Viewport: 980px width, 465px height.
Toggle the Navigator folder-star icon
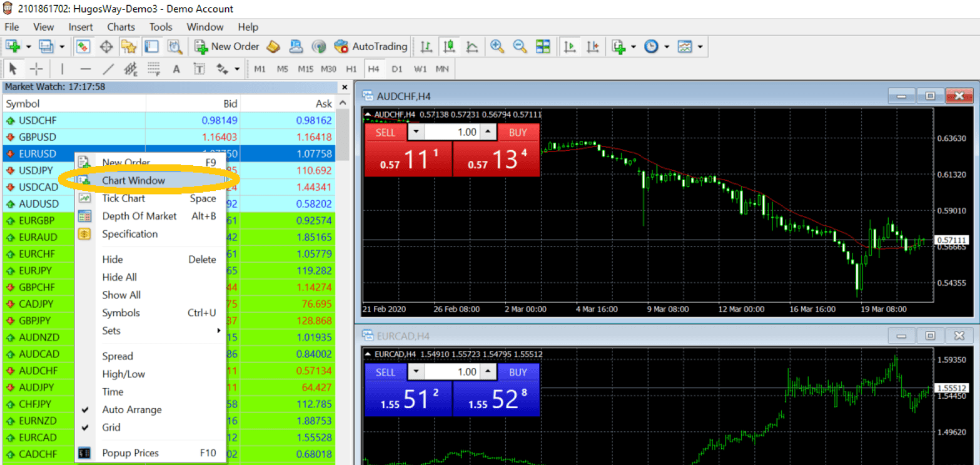pyautogui.click(x=129, y=46)
